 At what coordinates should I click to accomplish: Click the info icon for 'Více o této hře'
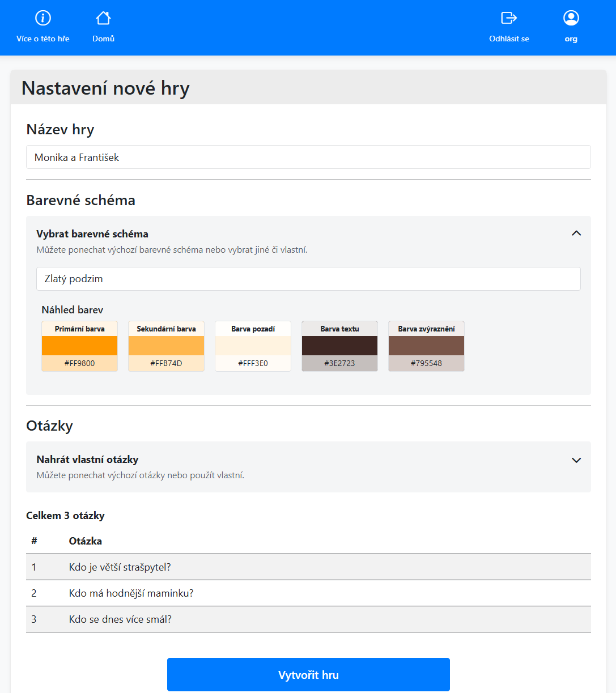point(43,18)
